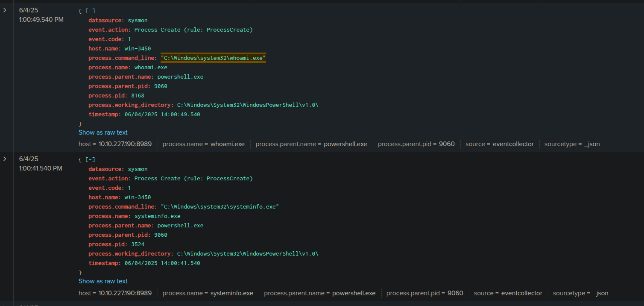This screenshot has width=644, height=306.
Task: Click source = eventcollector field tag
Action: tap(500, 144)
